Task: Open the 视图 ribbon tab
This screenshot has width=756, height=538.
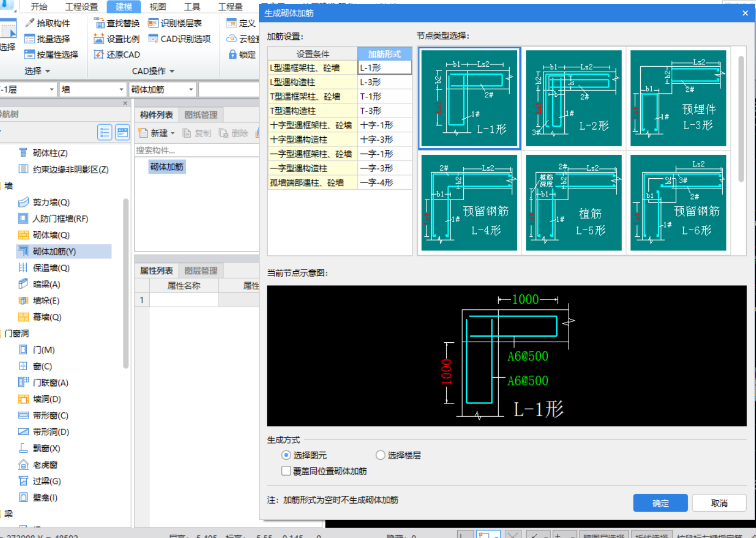Action: pyautogui.click(x=158, y=7)
